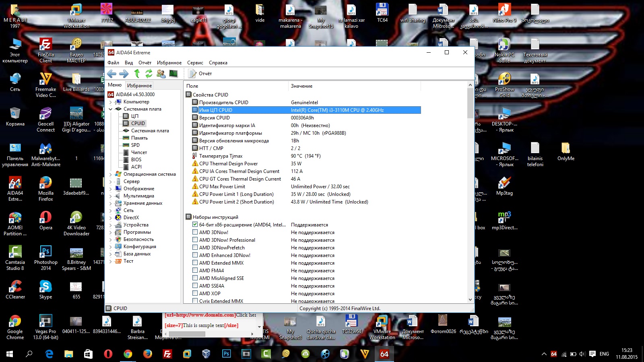644x362 pixels.
Task: Open the Photoshop icon in the taskbar
Action: (x=226, y=354)
